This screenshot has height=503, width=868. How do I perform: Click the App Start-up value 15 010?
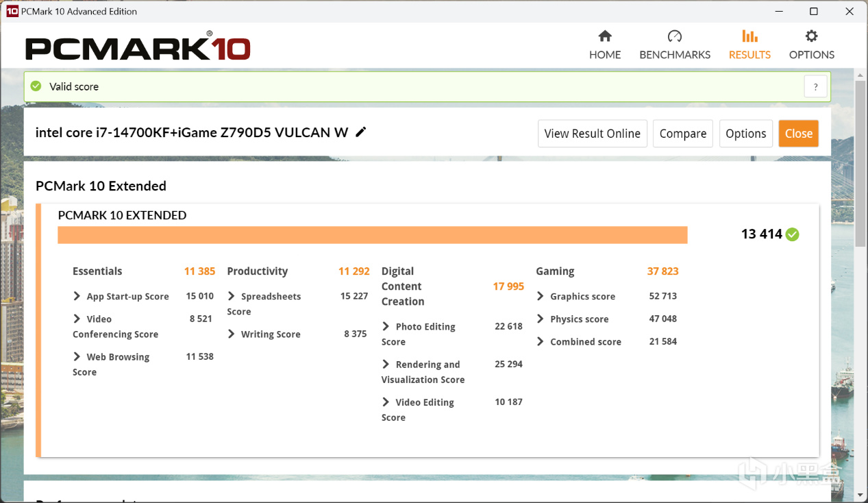(x=200, y=296)
